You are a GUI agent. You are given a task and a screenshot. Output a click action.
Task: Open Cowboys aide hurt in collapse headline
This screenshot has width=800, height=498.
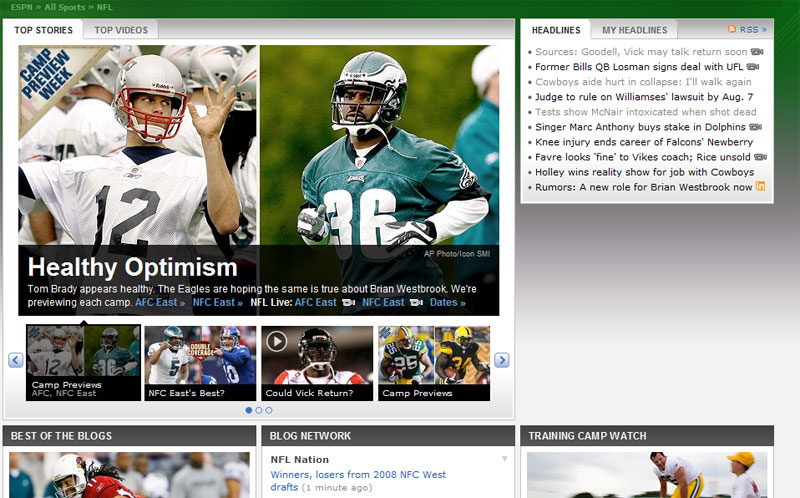[643, 82]
